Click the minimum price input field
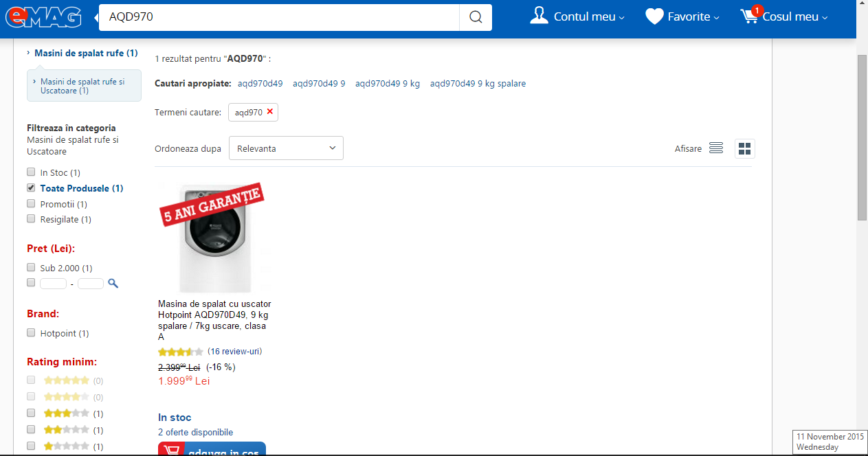Image resolution: width=868 pixels, height=456 pixels. point(53,283)
